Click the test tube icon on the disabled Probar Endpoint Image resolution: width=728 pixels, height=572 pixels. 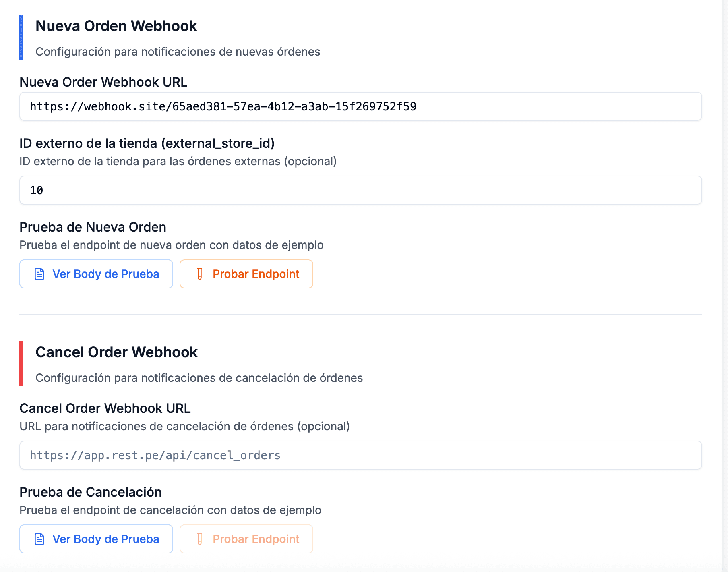[x=200, y=539]
